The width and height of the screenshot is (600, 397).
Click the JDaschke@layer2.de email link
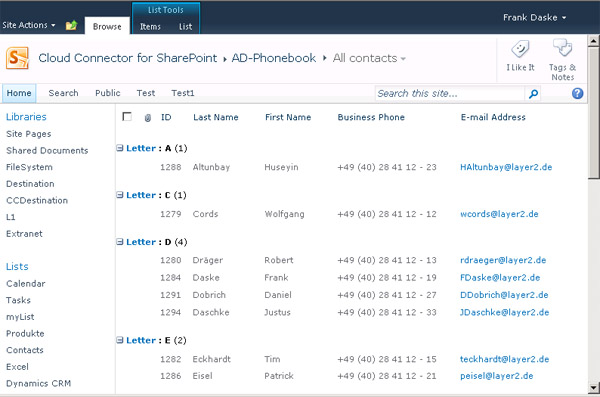pos(504,312)
